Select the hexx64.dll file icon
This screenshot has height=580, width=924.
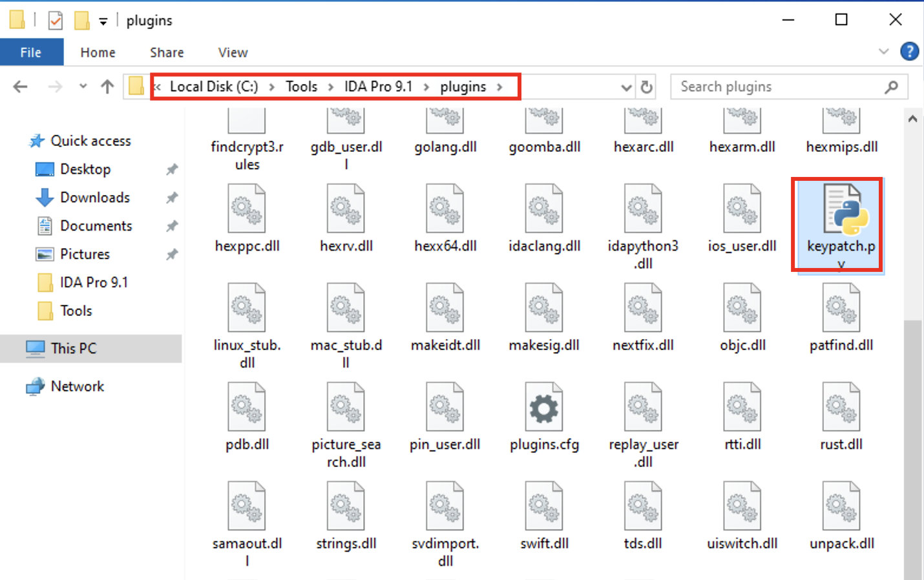pos(445,209)
